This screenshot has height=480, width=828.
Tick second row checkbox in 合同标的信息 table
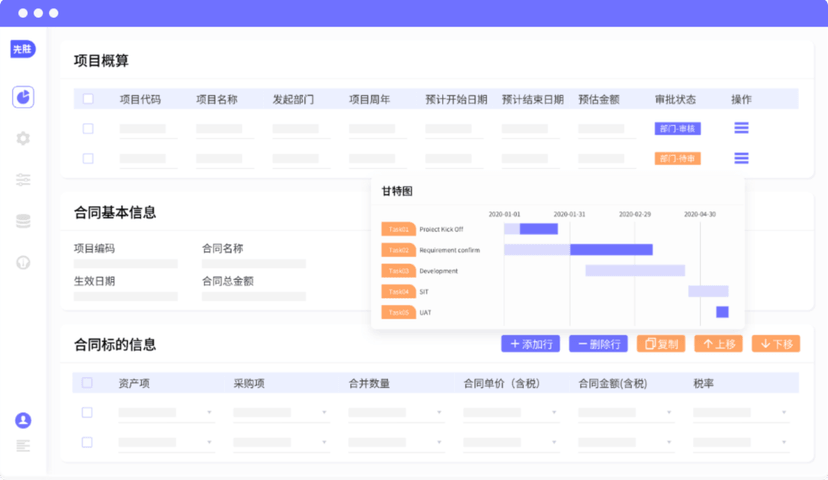click(87, 443)
